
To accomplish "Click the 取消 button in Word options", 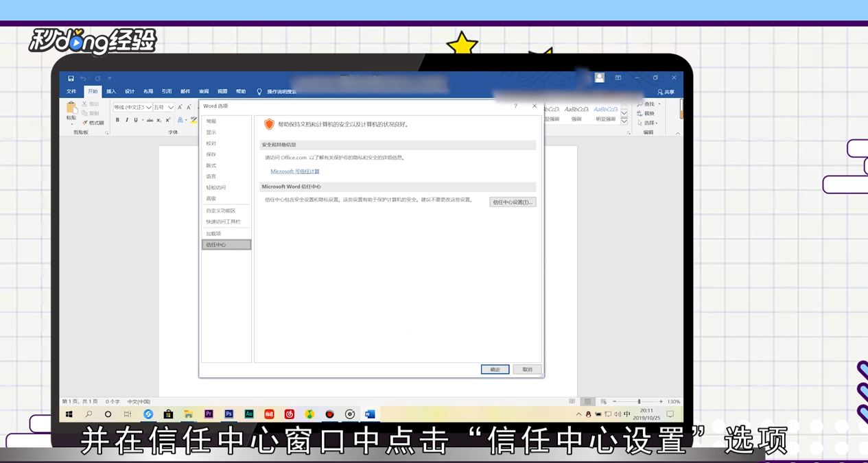I will pos(527,370).
